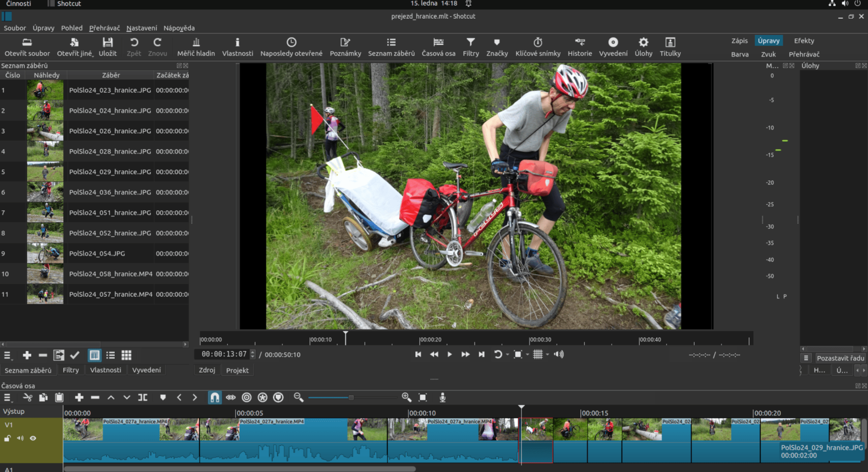This screenshot has height=472, width=868.
Task: Click the Pozastavit řadu button
Action: [x=839, y=358]
